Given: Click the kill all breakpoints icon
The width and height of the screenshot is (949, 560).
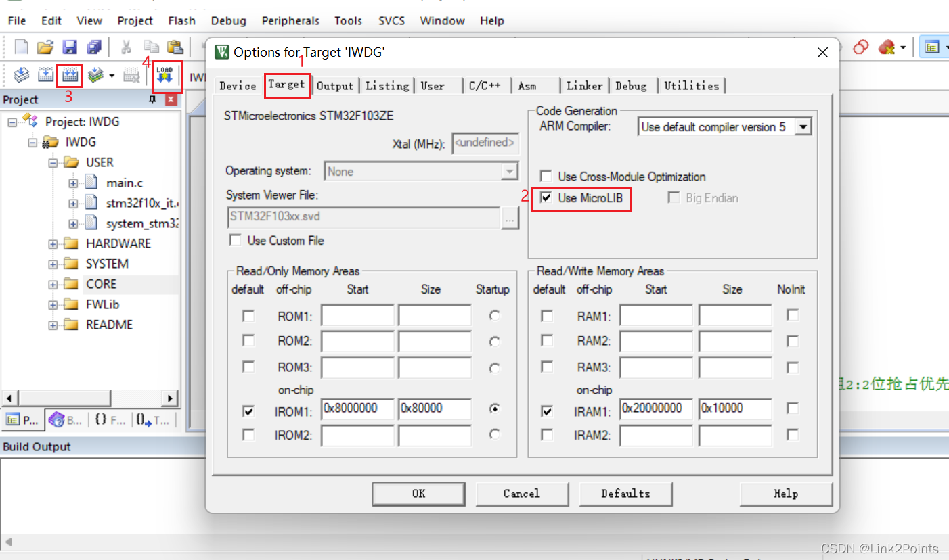Looking at the screenshot, I should coord(886,47).
